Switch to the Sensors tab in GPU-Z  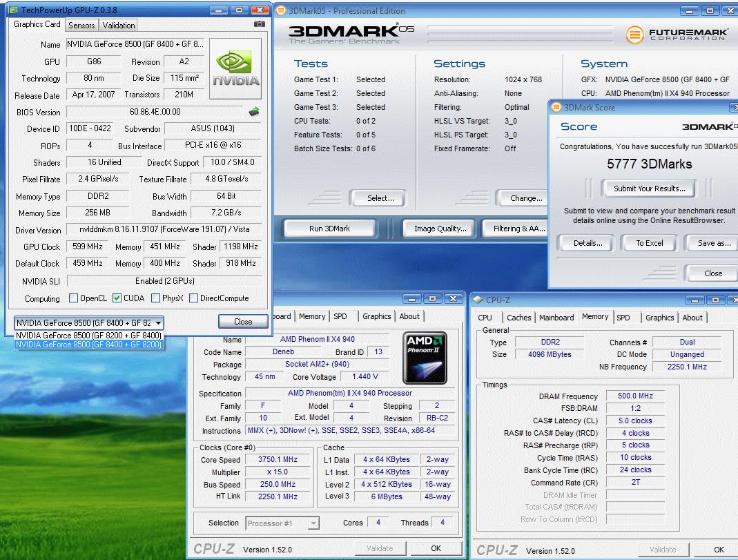click(81, 26)
